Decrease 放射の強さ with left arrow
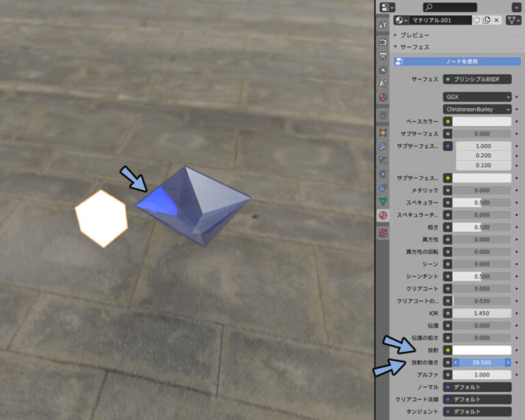Viewport: 525px width, 420px height. click(456, 363)
